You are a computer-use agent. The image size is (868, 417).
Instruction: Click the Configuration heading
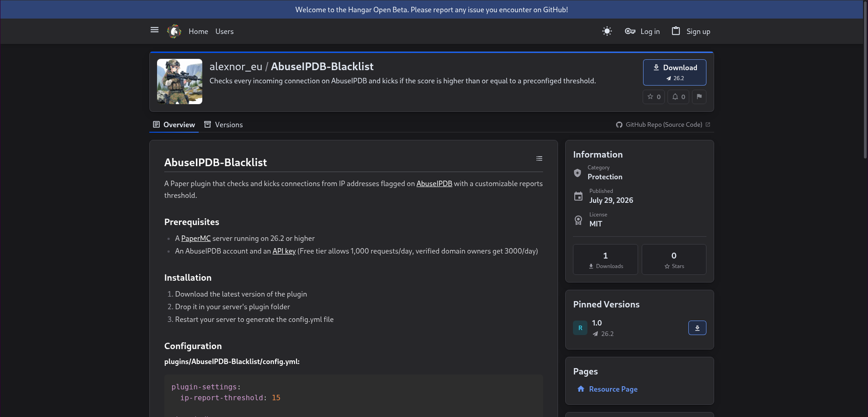point(193,346)
